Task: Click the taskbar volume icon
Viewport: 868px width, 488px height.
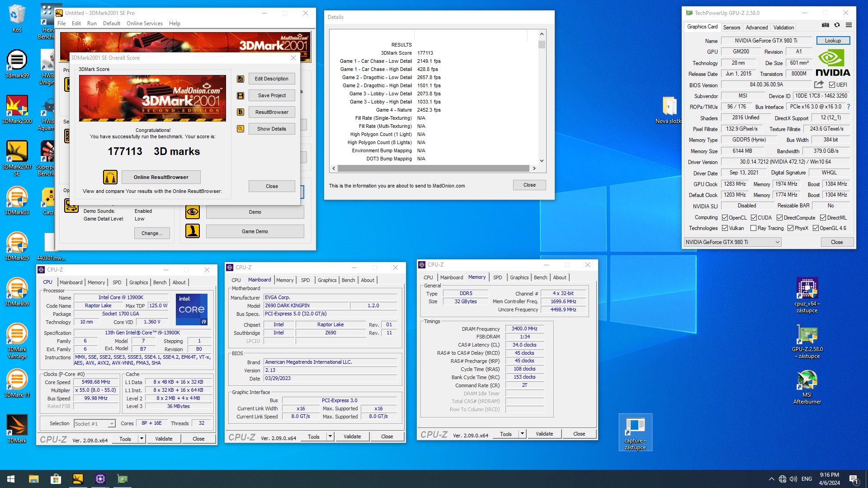Action: coord(793,479)
